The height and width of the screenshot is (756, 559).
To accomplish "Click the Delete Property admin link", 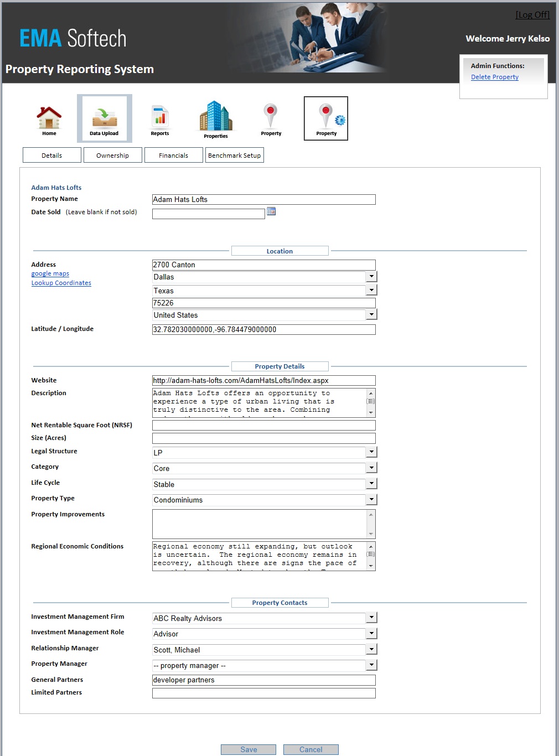I will click(x=495, y=77).
